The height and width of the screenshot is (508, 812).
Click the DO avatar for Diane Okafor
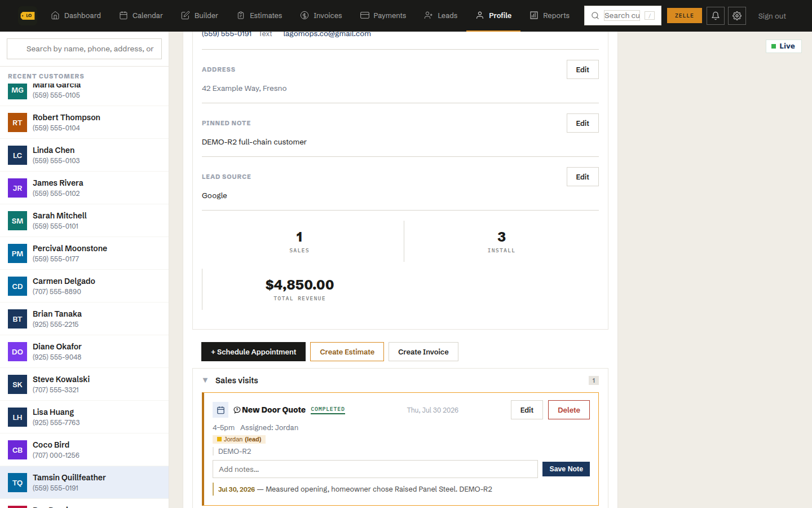pyautogui.click(x=17, y=352)
